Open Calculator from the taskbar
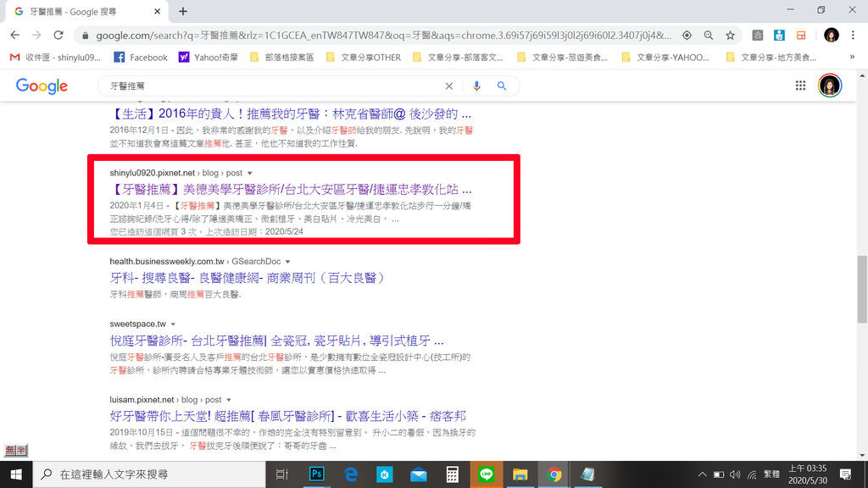This screenshot has height=488, width=868. click(453, 474)
